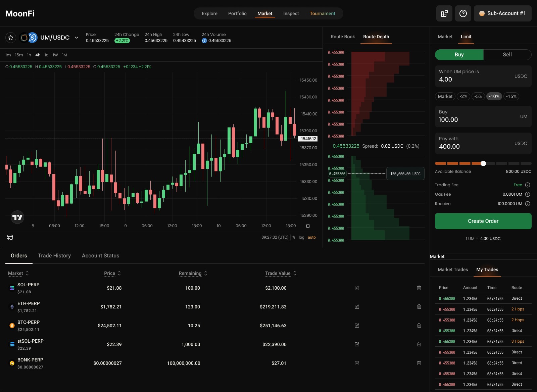
Task: Show Trading Fee info tooltip icon
Action: coord(527,185)
